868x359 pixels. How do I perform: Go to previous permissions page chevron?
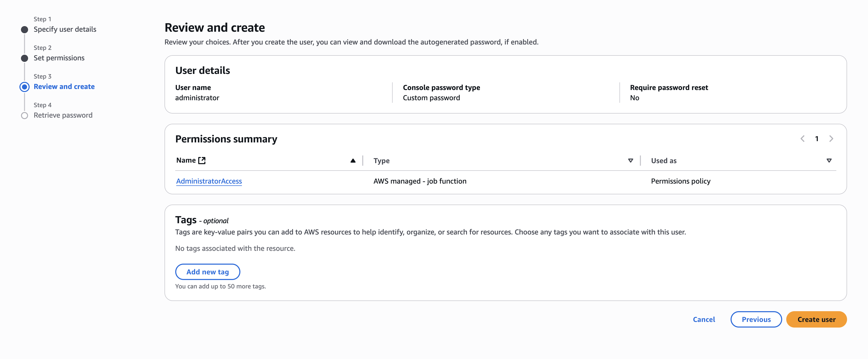803,139
